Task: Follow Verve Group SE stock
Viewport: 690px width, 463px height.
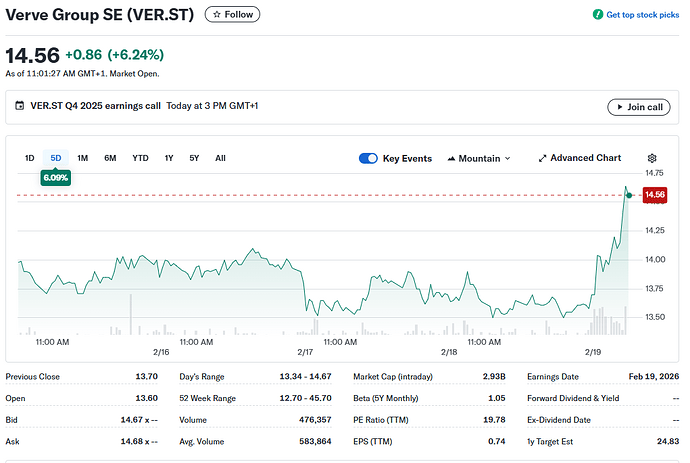Action: (232, 15)
